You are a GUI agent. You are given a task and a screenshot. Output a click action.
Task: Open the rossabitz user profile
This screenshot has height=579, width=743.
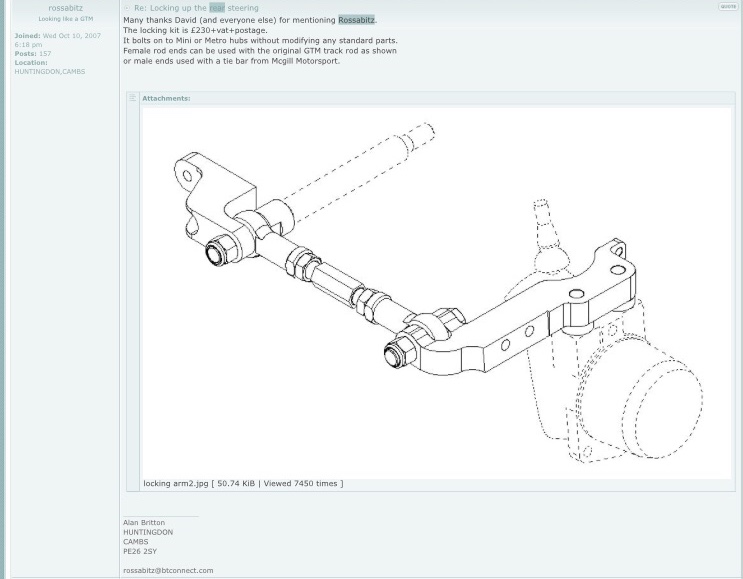tap(65, 8)
